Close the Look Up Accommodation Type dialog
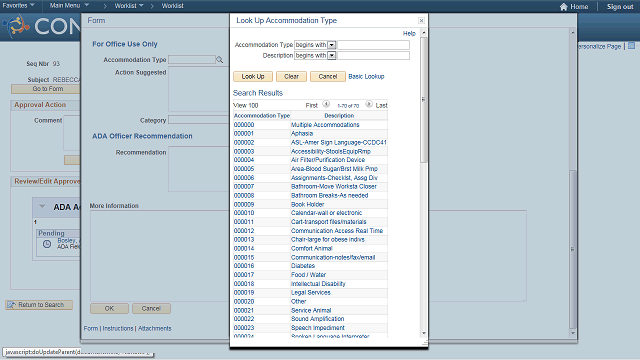The width and height of the screenshot is (640, 360). pos(421,20)
